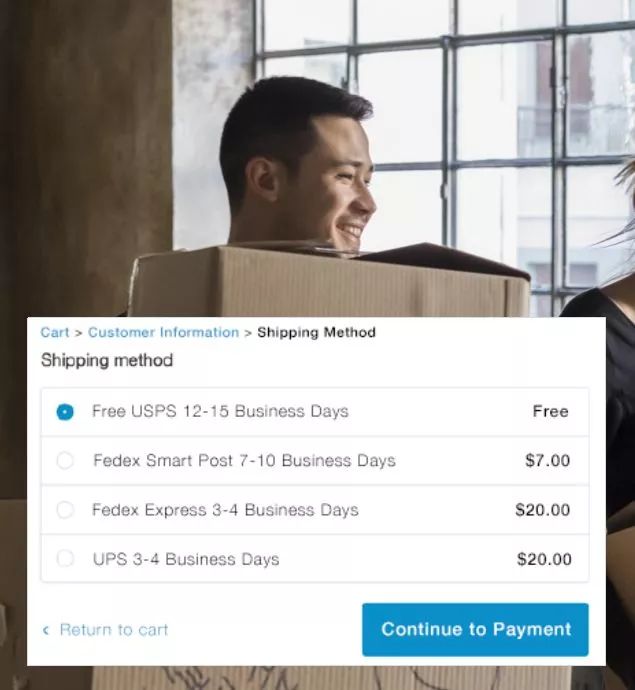This screenshot has height=690, width=635.
Task: Open the Cart breadcrumb link
Action: [x=55, y=332]
